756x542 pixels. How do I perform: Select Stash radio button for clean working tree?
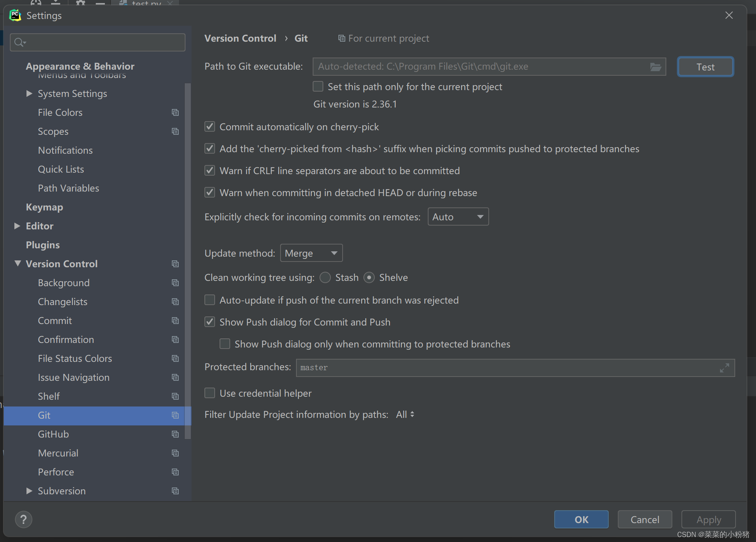pos(325,277)
